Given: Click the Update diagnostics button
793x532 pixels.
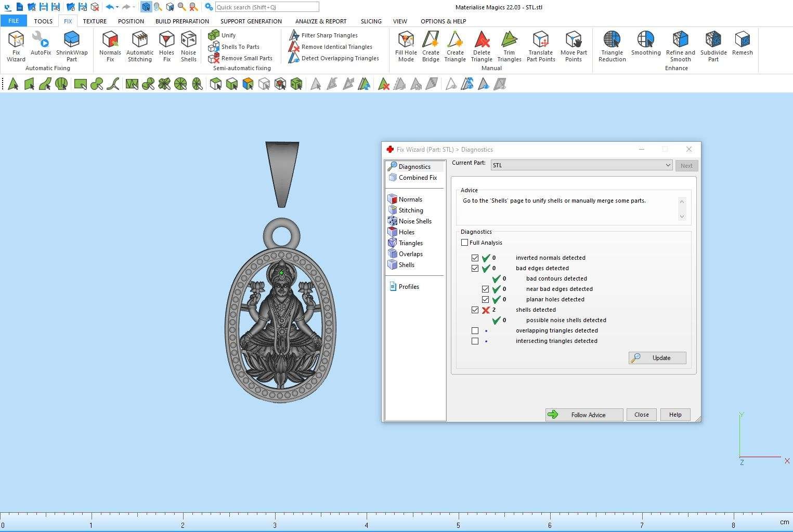Looking at the screenshot, I should (657, 358).
